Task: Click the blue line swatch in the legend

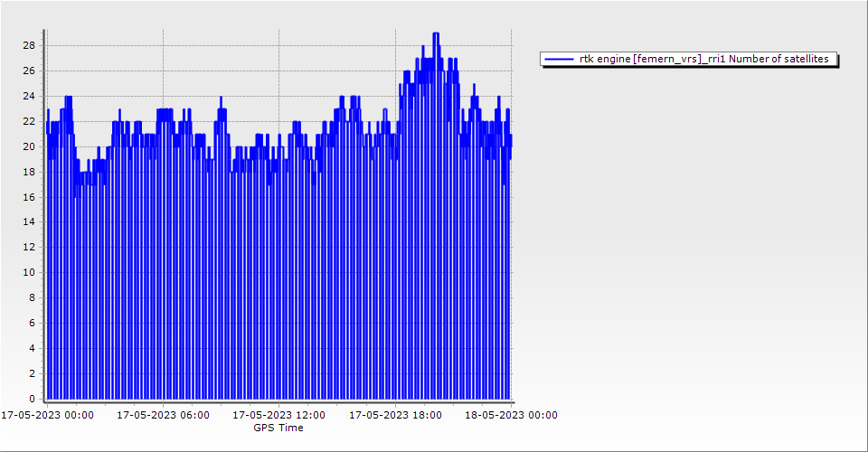Action: point(560,59)
